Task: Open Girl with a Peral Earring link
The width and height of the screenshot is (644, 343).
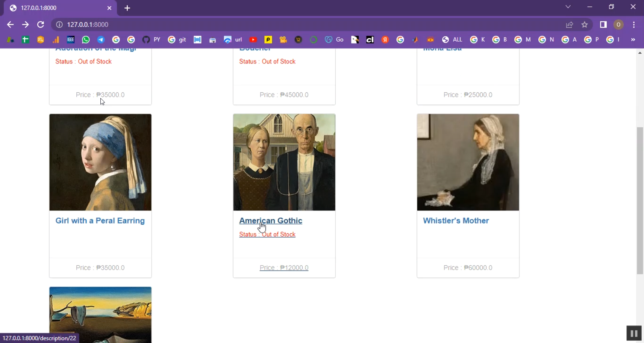Action: tap(100, 221)
